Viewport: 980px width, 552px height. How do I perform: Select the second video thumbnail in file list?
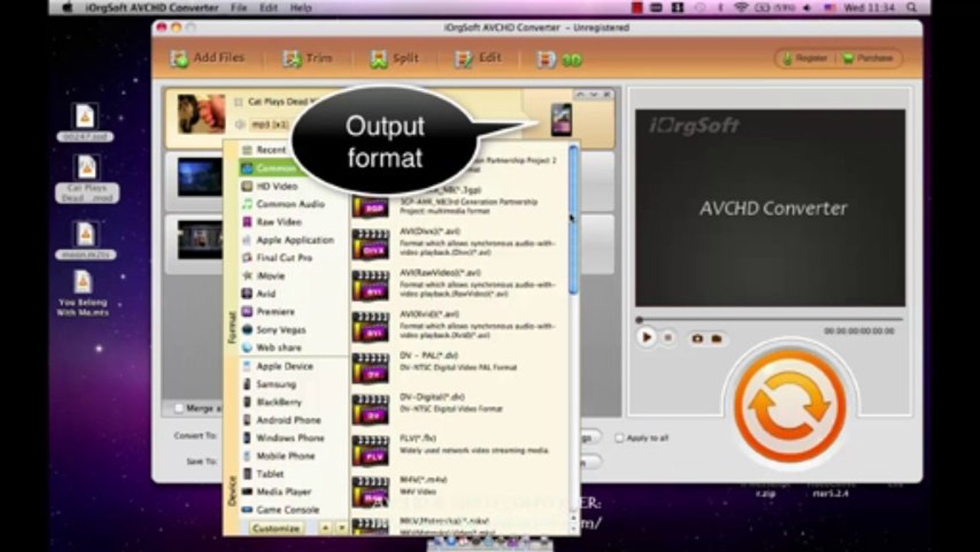[200, 178]
